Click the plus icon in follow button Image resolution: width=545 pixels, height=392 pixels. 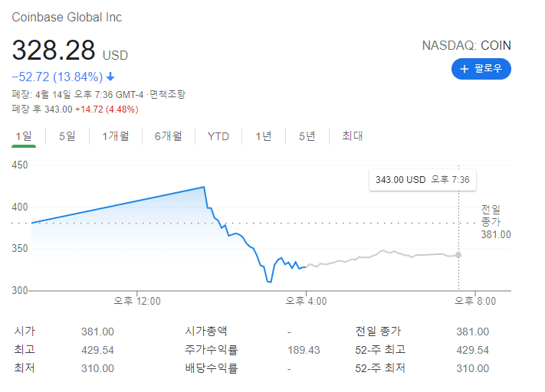[x=464, y=69]
